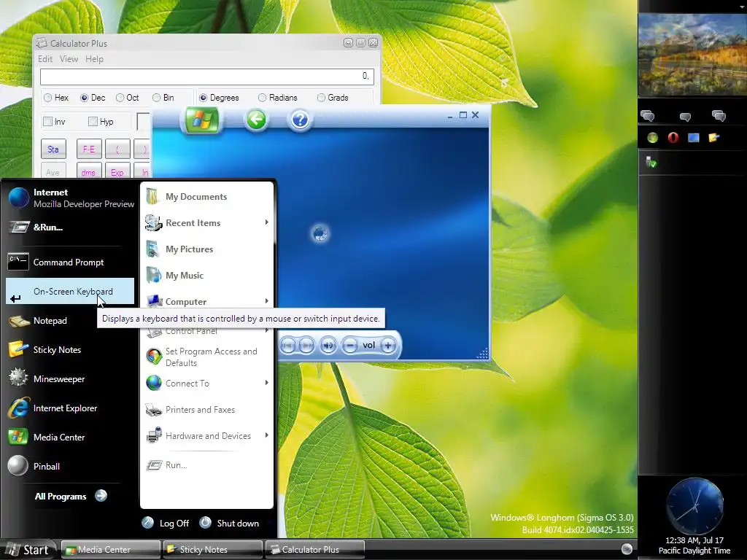Click sidebar landscape slideshow thumbnail
Screen dimensions: 747x560
pyautogui.click(x=693, y=55)
